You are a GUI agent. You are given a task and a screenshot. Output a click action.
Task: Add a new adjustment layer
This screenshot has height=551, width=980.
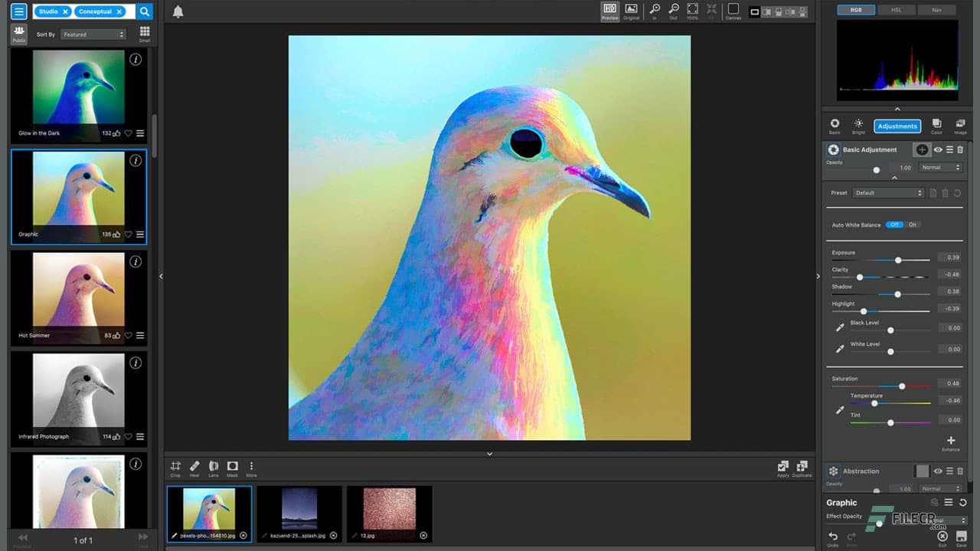point(922,150)
